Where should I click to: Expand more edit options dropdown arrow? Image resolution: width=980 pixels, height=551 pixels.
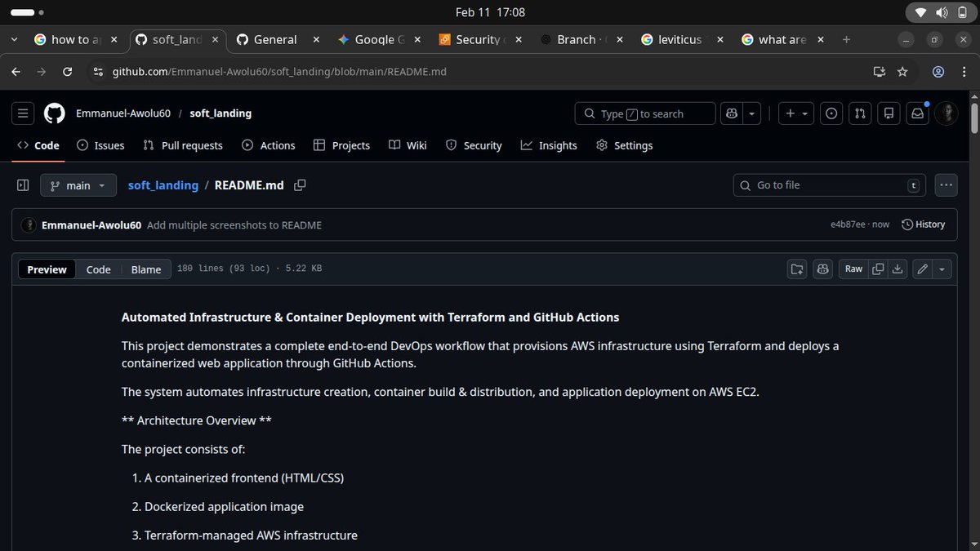click(x=942, y=269)
